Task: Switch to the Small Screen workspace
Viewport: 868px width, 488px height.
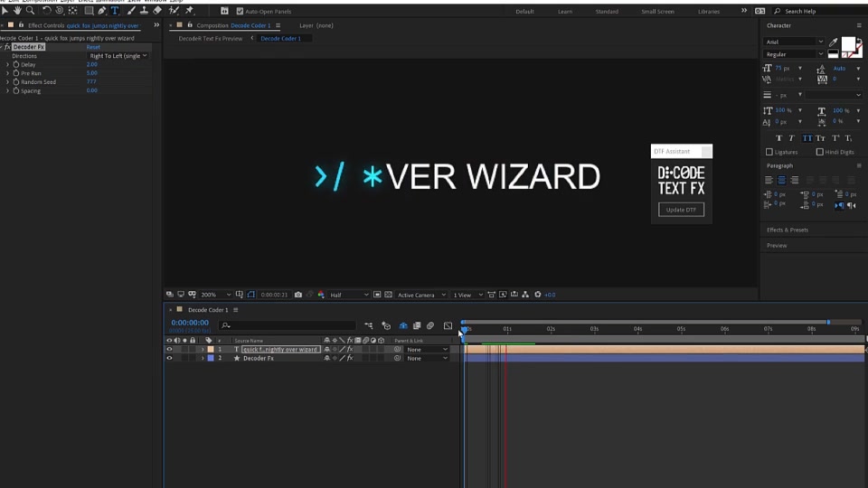Action: [x=657, y=12]
